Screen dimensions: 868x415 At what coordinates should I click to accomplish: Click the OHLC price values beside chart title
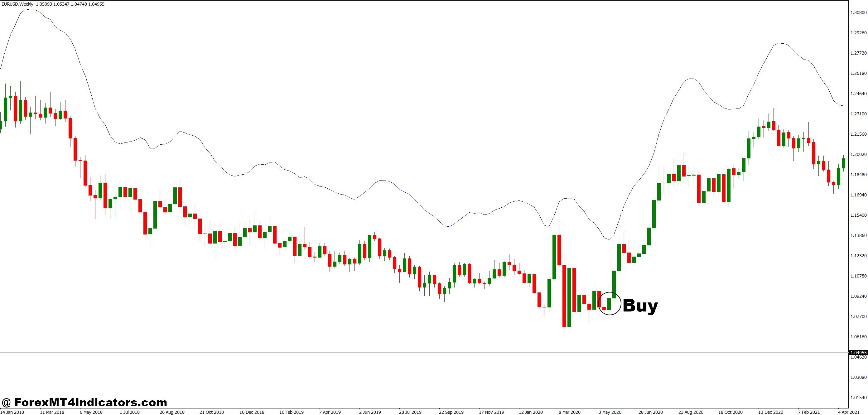[x=71, y=4]
